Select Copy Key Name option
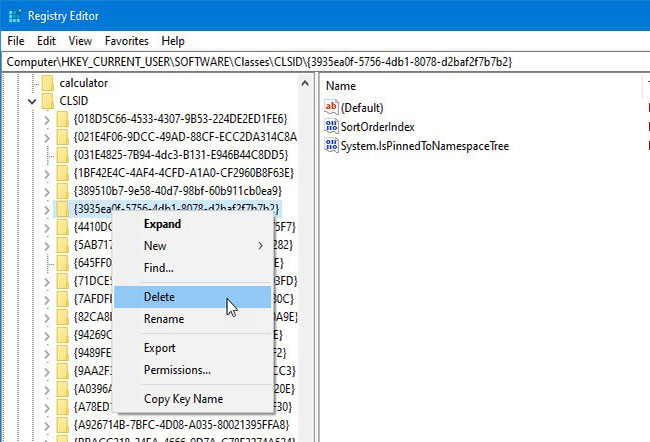Image resolution: width=650 pixels, height=442 pixels. point(183,399)
